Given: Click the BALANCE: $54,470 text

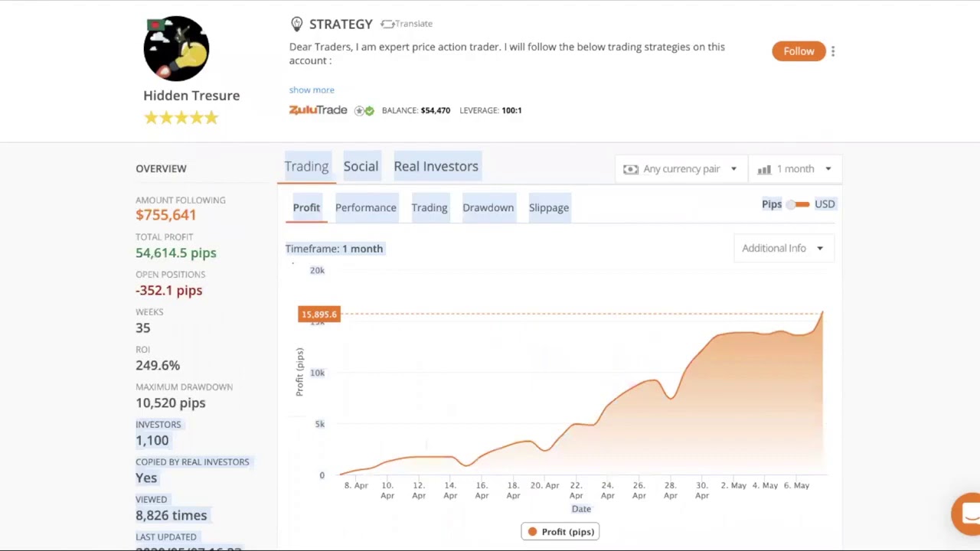Looking at the screenshot, I should [416, 110].
